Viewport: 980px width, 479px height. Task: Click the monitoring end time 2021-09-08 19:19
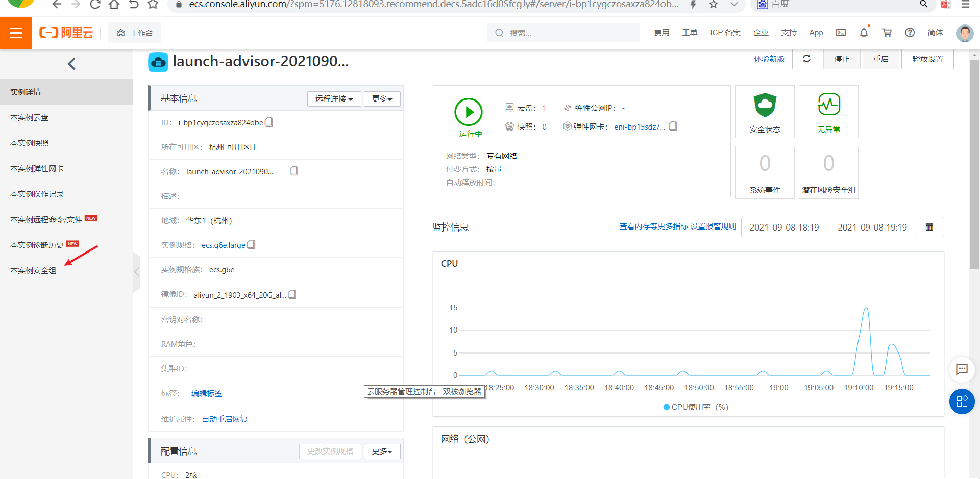click(872, 227)
